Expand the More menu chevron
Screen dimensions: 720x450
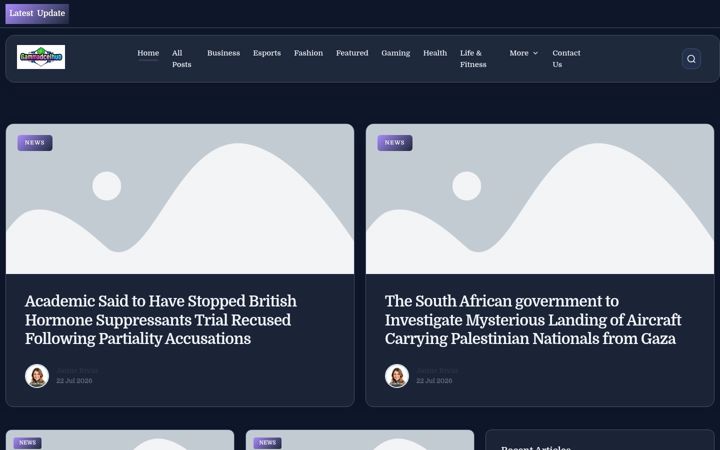(535, 53)
